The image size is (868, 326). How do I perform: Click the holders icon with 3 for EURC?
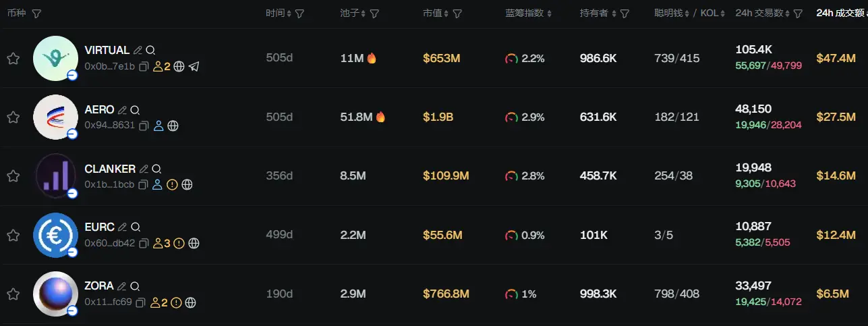[162, 243]
